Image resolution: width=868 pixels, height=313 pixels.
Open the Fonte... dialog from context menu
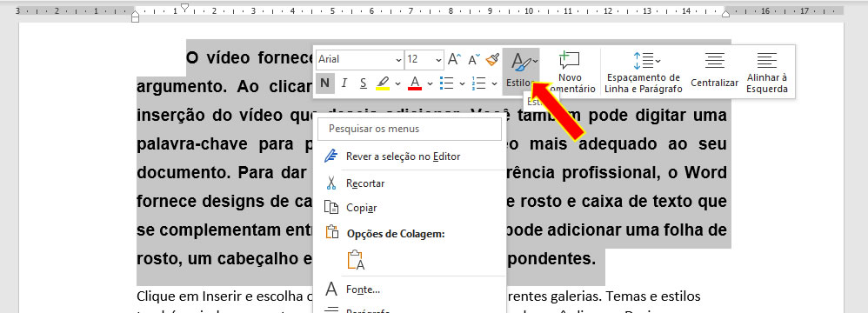click(409, 290)
